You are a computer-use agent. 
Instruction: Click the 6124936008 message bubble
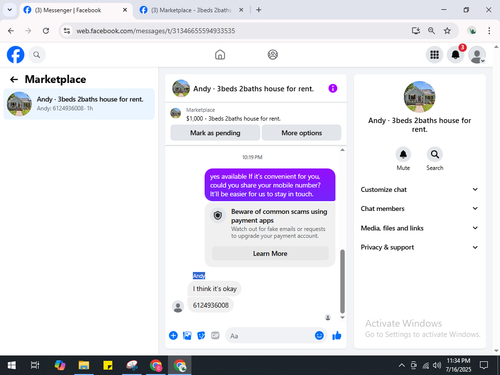[x=211, y=305]
